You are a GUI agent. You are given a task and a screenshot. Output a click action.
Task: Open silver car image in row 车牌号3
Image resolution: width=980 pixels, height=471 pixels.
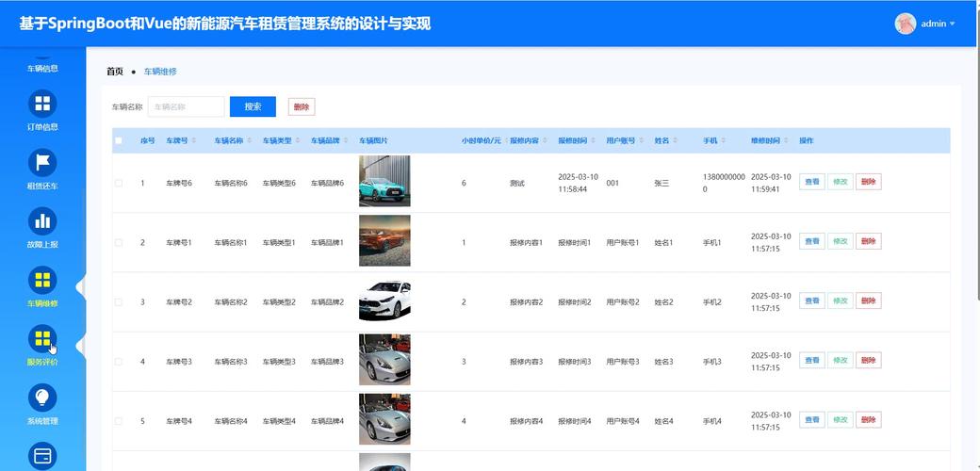384,360
